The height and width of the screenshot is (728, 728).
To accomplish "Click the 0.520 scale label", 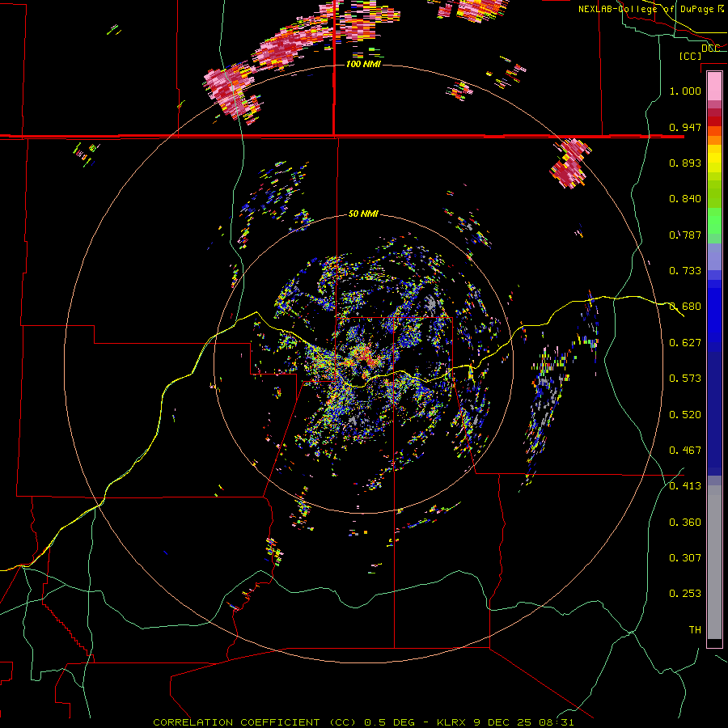I will coord(685,415).
